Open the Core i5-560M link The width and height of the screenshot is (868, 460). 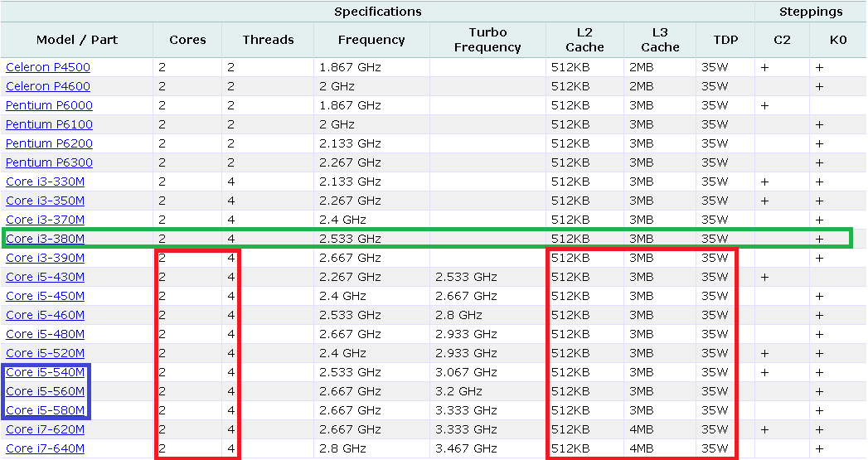pyautogui.click(x=45, y=391)
